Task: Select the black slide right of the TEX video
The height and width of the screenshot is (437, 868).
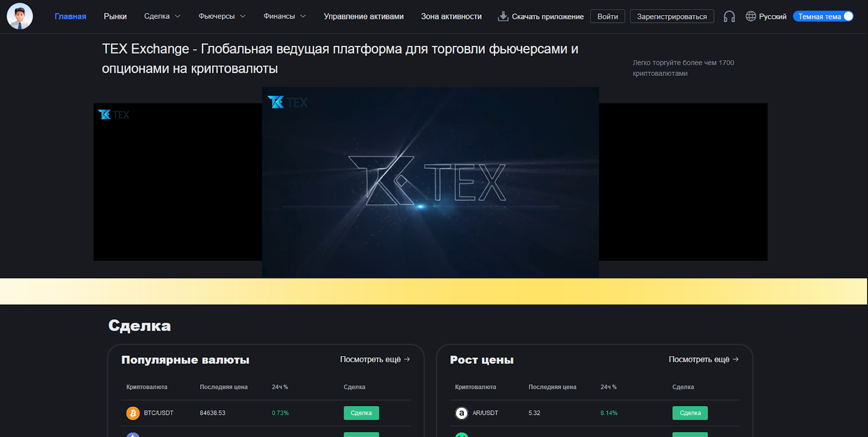Action: [x=683, y=182]
